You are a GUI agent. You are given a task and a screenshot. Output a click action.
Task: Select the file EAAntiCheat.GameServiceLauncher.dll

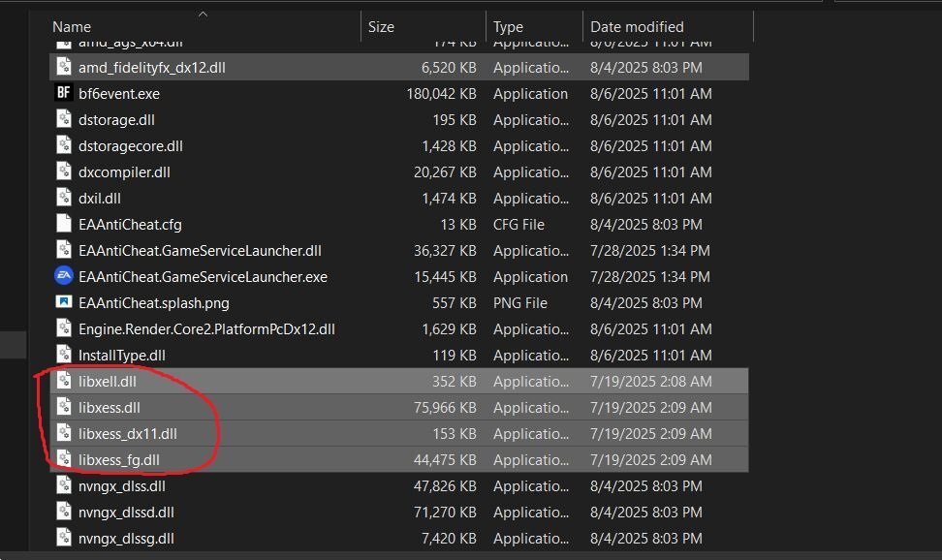tap(200, 251)
